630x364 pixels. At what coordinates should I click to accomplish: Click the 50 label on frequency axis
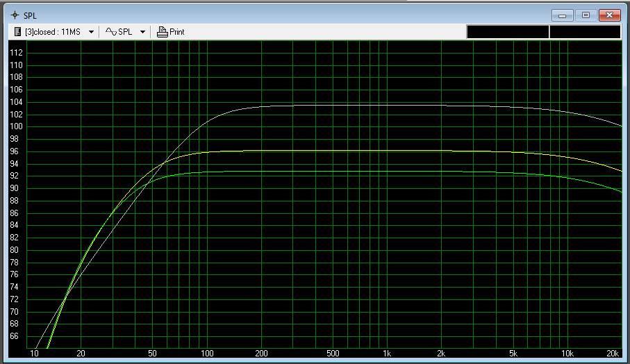pyautogui.click(x=152, y=354)
